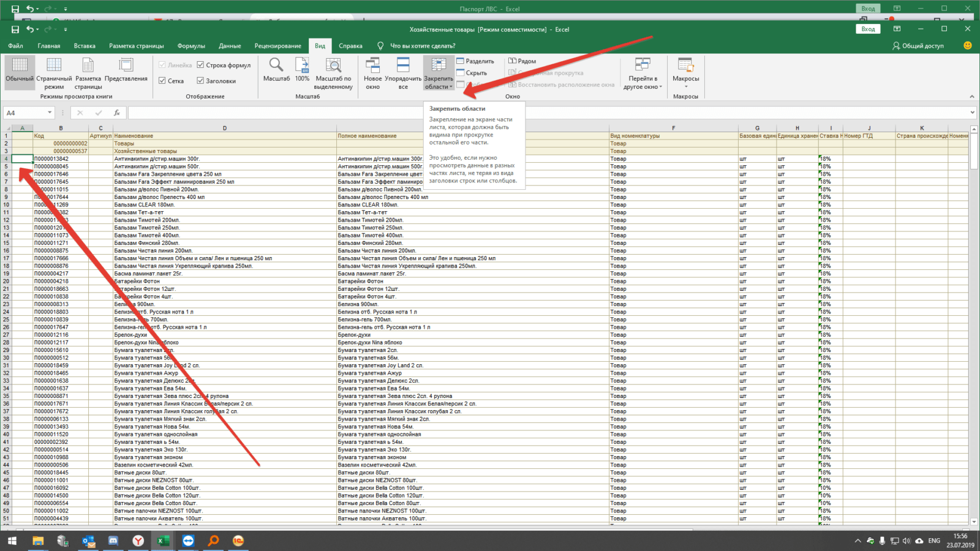Open Discord from the taskbar
Viewport: 980px width, 551px height.
click(113, 541)
